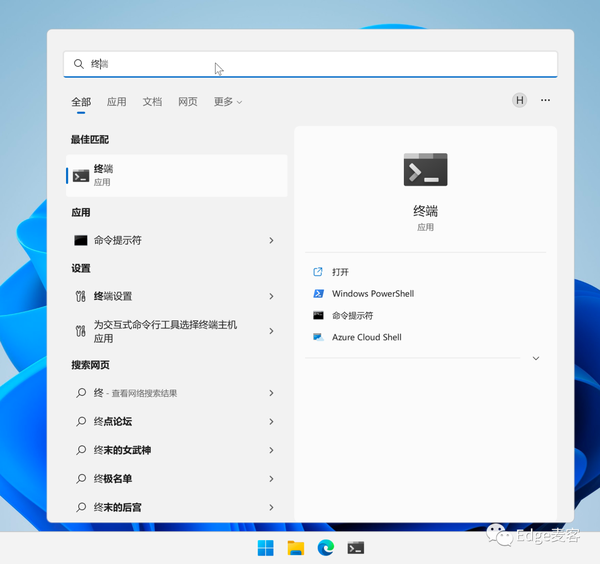
Task: Launch Azure Cloud Shell from preview pane
Action: (367, 337)
